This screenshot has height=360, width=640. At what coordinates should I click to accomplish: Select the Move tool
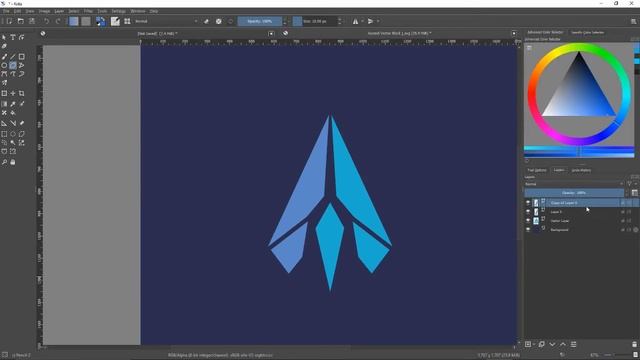[13, 93]
